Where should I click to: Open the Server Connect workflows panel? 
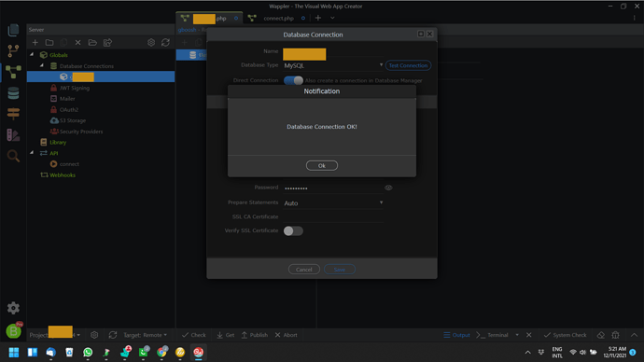tap(13, 72)
